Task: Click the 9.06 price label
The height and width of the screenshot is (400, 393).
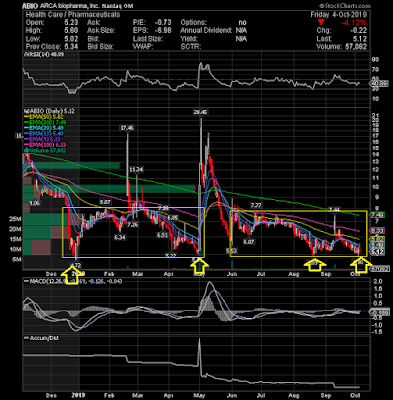Action: click(x=34, y=202)
